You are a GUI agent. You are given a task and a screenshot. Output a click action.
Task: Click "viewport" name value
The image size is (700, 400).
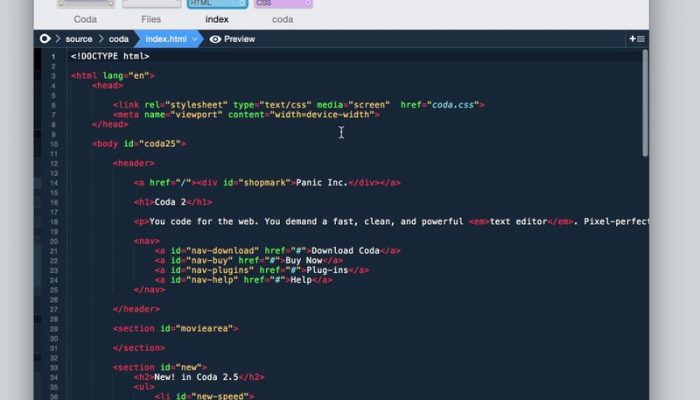point(196,115)
